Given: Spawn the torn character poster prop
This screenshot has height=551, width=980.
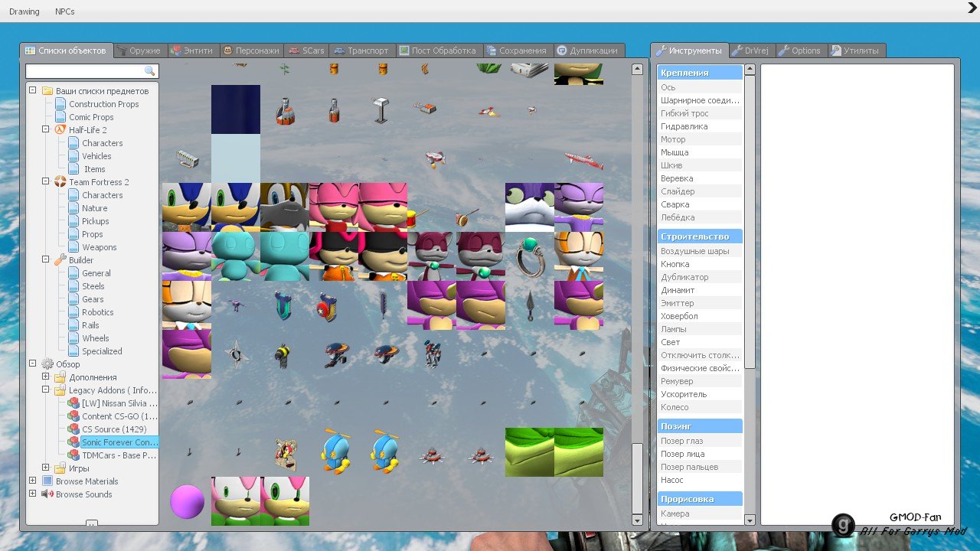Looking at the screenshot, I should (285, 453).
